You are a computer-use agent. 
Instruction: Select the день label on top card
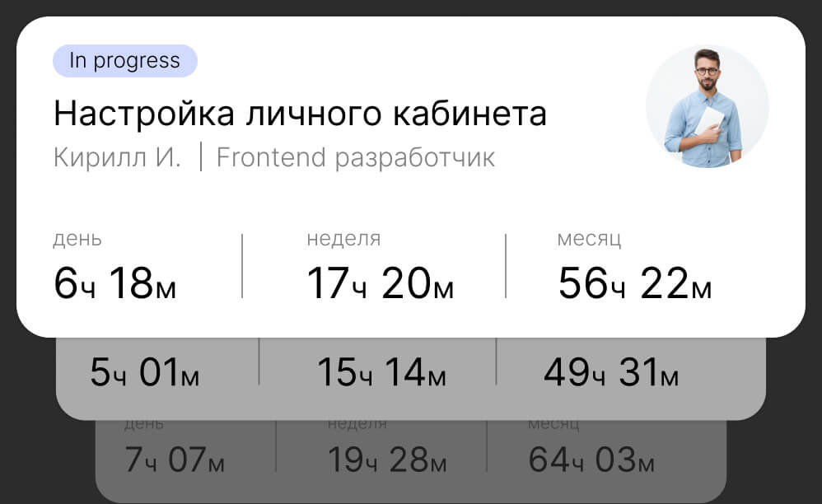(77, 239)
